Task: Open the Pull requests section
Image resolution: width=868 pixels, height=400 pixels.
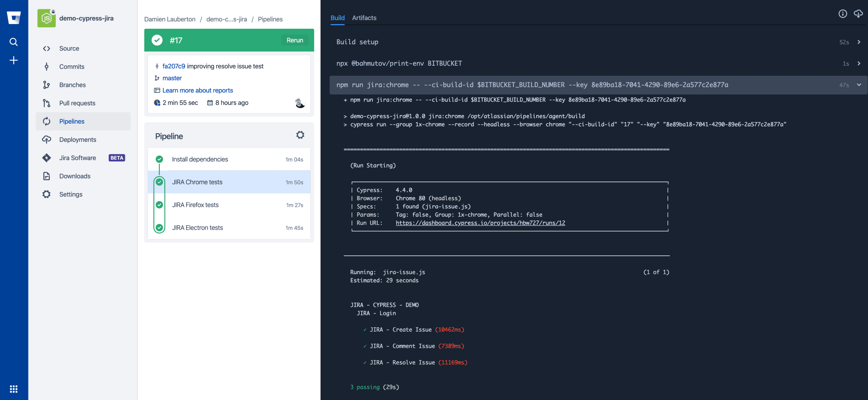Action: pyautogui.click(x=77, y=103)
